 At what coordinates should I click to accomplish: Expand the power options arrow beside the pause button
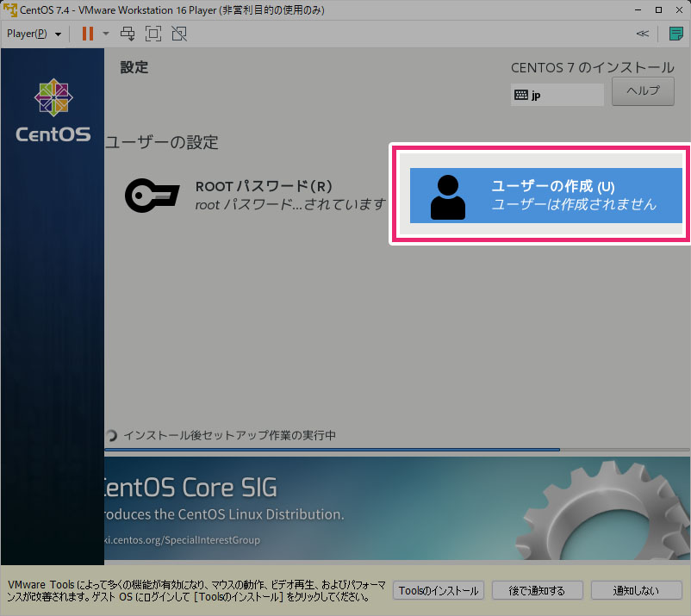click(x=106, y=34)
